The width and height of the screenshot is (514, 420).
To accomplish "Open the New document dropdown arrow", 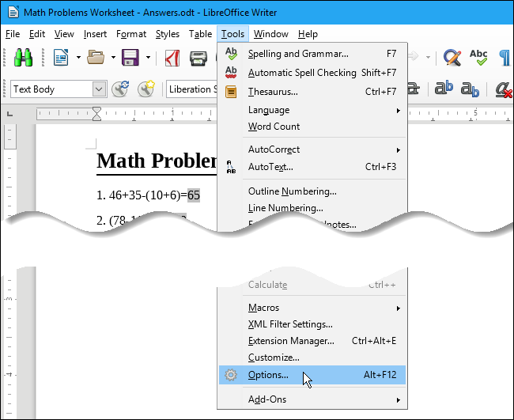I will click(x=78, y=58).
